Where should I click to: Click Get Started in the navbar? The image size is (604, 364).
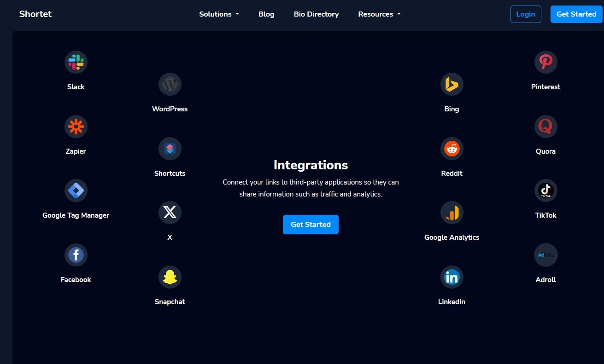[576, 14]
